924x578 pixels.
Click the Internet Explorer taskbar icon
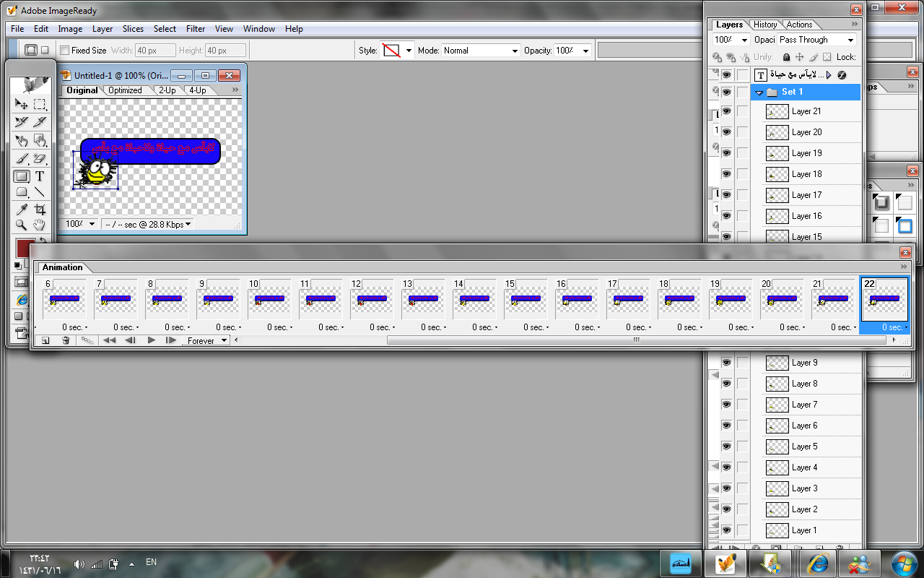818,562
